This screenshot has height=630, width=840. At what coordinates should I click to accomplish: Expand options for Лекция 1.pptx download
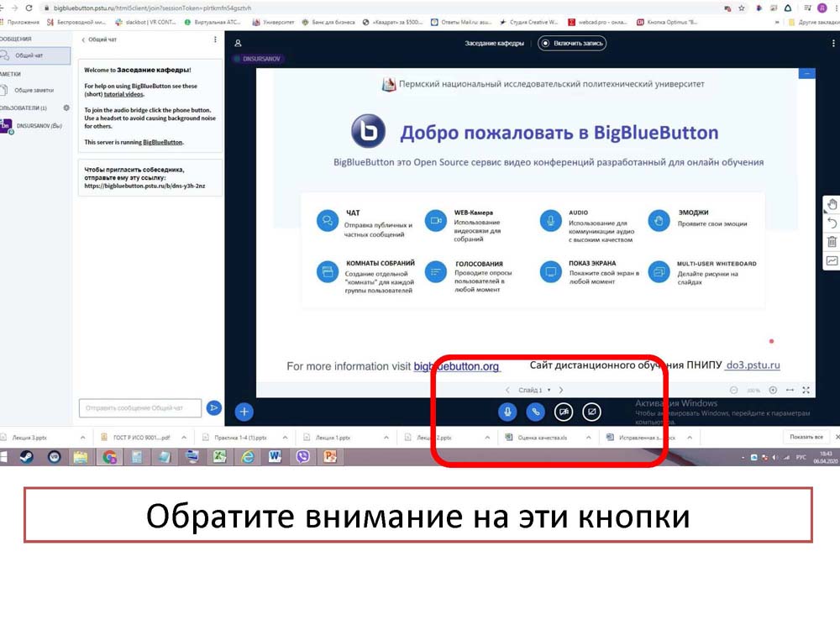coord(386,438)
